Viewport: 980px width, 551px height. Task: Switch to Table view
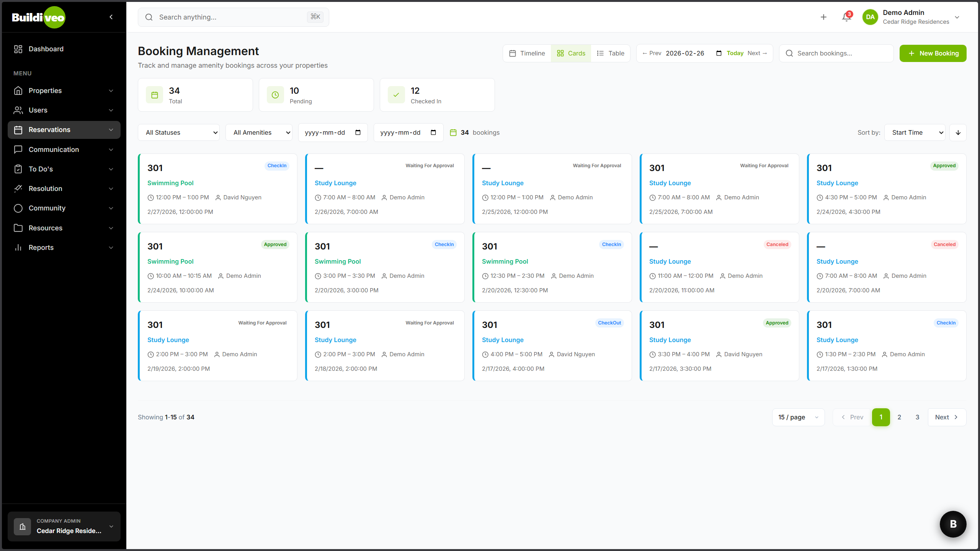click(611, 53)
